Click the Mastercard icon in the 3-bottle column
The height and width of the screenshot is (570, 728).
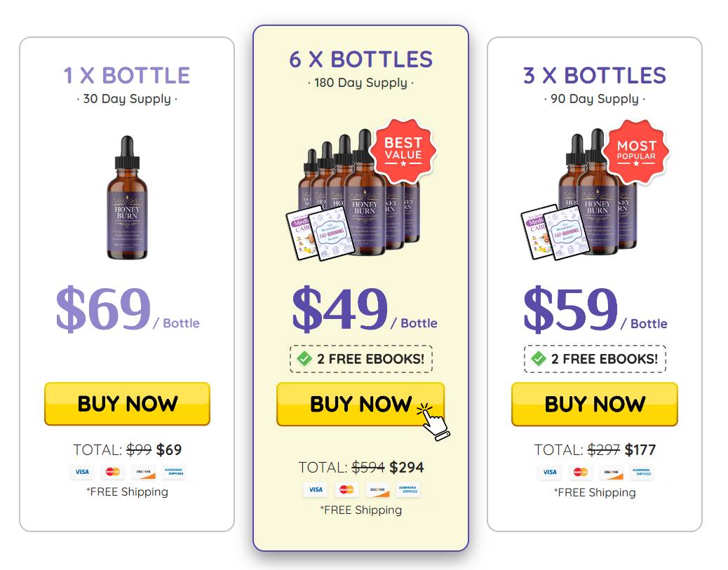[x=580, y=473]
